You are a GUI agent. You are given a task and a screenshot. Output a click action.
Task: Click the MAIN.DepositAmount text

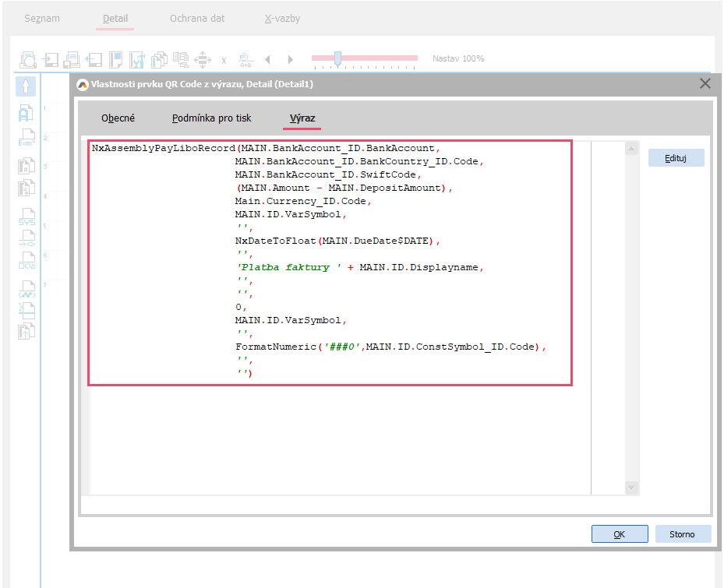tap(385, 188)
